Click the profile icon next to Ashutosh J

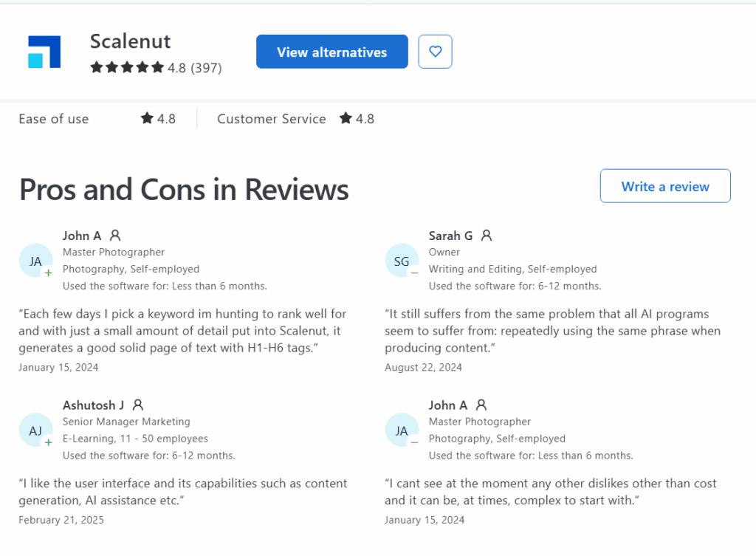(x=137, y=405)
